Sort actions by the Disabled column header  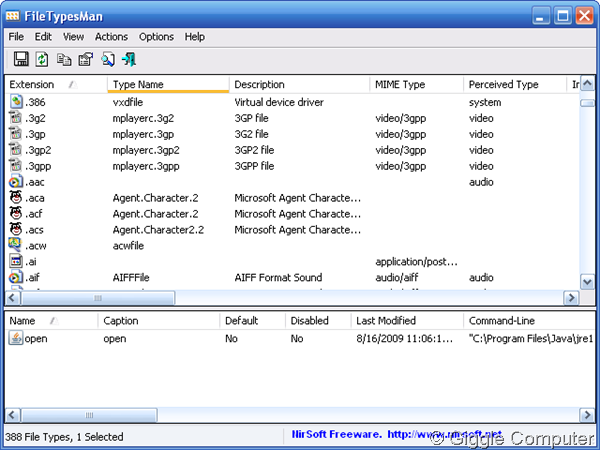click(318, 321)
